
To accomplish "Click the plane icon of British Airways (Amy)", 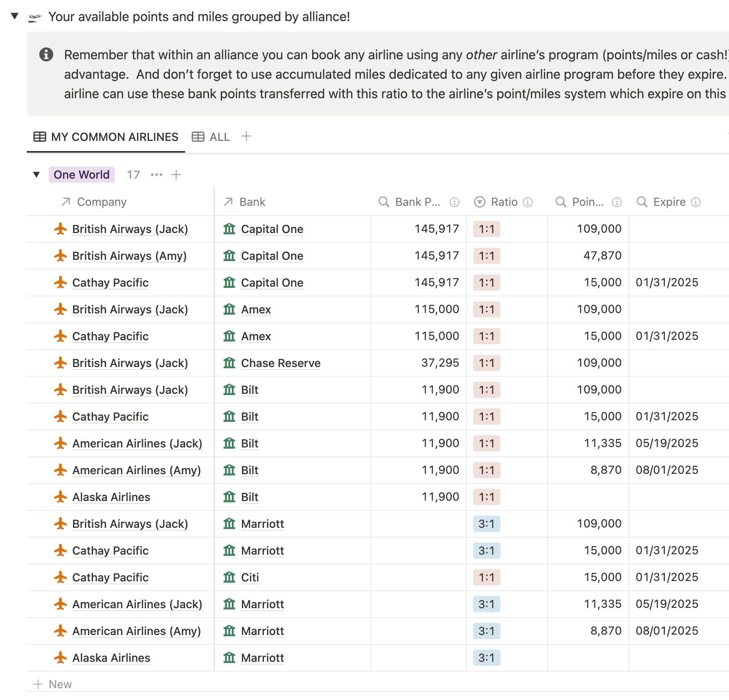I will click(60, 256).
